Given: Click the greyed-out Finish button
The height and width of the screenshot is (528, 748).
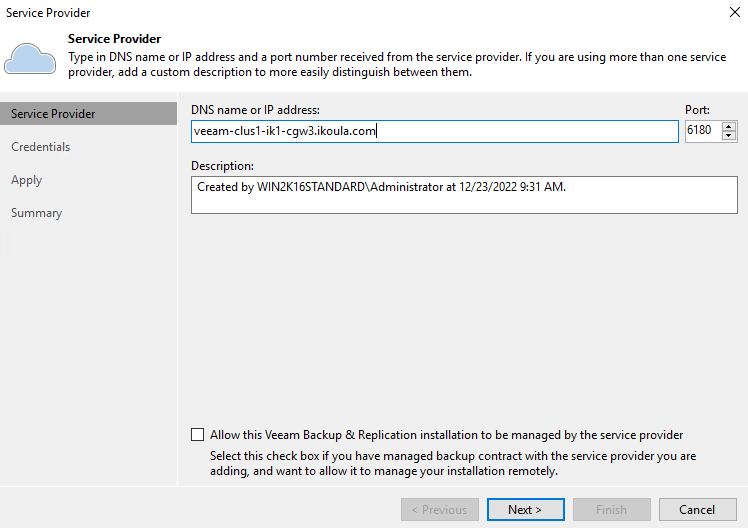Looking at the screenshot, I should coord(612,509).
